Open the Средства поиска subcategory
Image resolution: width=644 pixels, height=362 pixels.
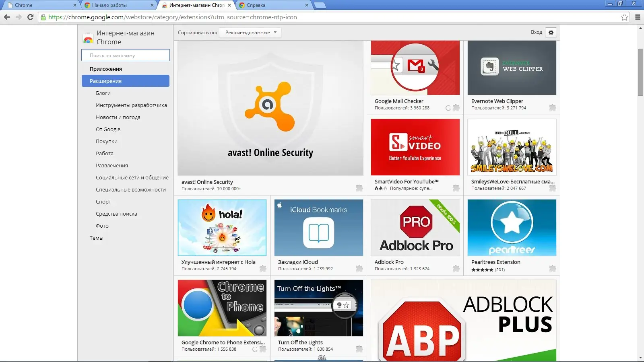pos(116,214)
